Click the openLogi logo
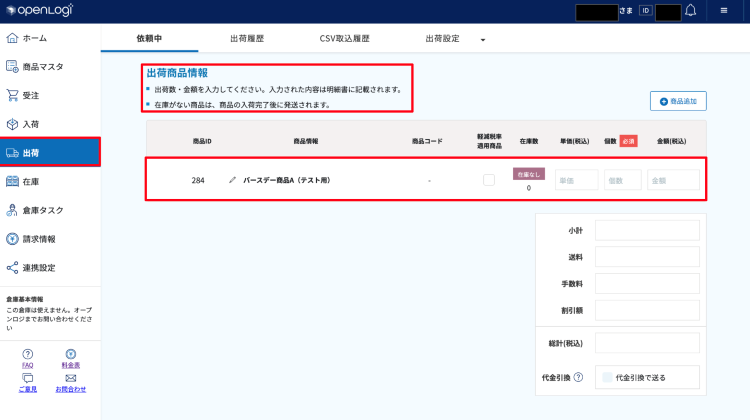Image resolution: width=750 pixels, height=420 pixels. coord(40,10)
